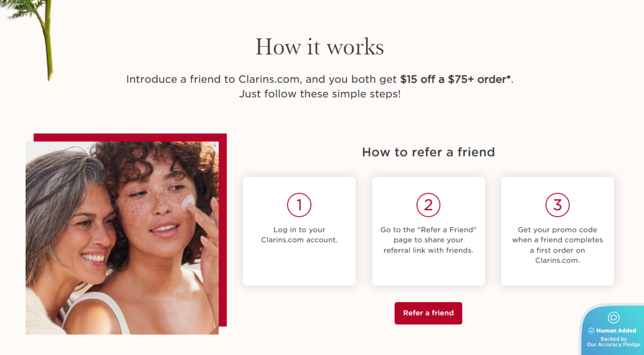
Task: Click the 'Log in to your Clarins.com account' text
Action: point(299,235)
